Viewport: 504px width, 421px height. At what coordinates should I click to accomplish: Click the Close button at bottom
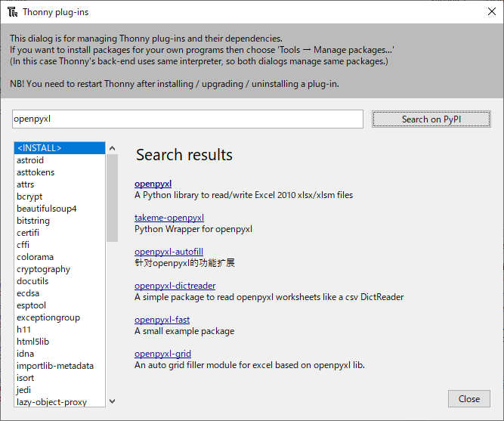468,399
